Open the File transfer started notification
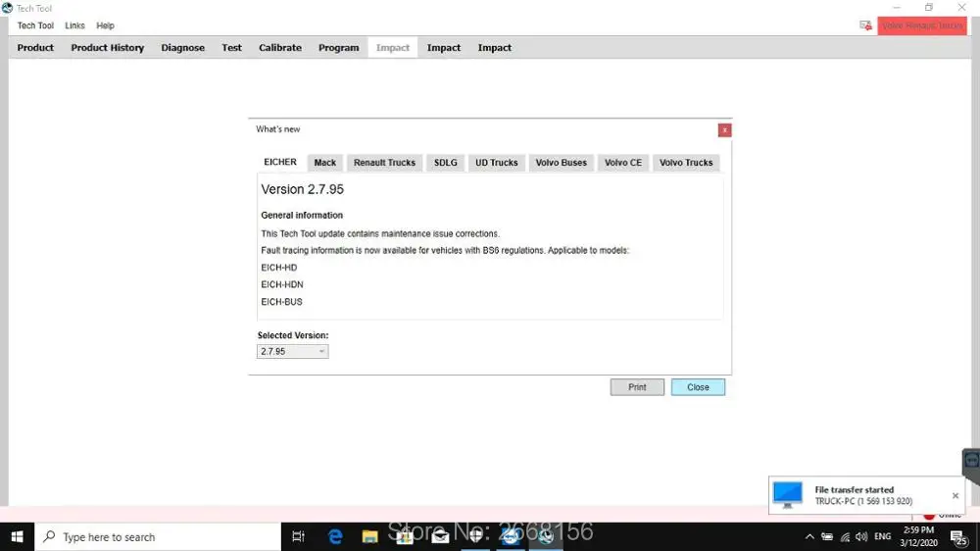Viewport: 980px width, 551px height. [866, 495]
